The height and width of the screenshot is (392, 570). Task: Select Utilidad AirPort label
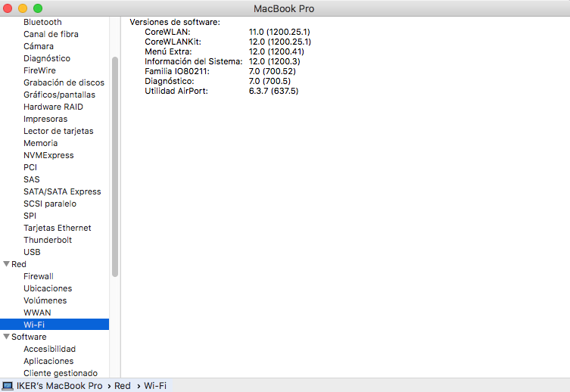[x=176, y=91]
